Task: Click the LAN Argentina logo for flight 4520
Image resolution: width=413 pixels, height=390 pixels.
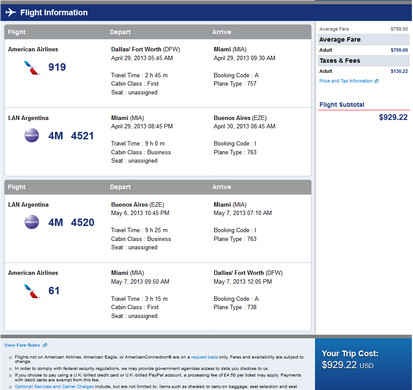Action: pyautogui.click(x=32, y=222)
